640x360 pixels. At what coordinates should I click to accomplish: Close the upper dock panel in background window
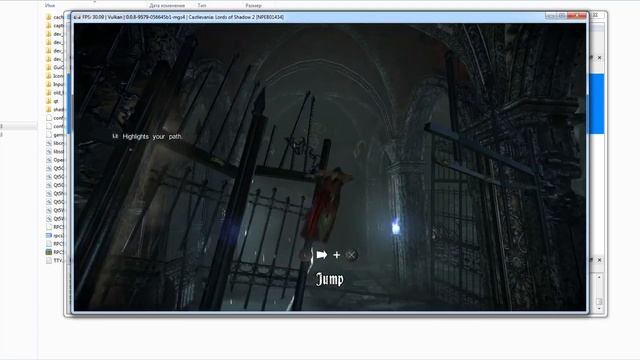599,58
